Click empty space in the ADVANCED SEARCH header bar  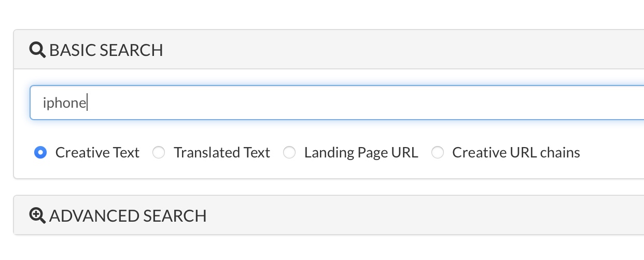[415, 215]
